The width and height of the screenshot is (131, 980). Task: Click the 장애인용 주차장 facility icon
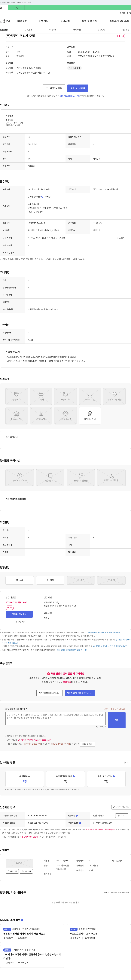pyautogui.click(x=20, y=478)
